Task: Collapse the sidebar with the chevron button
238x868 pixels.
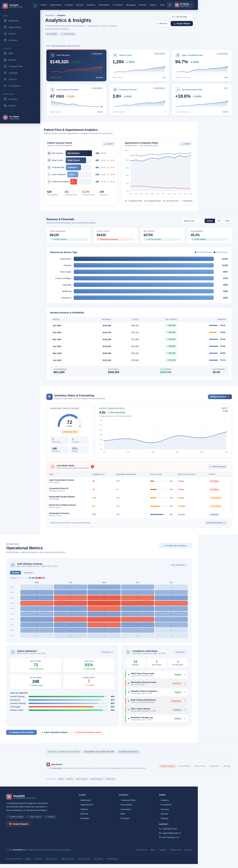Action: [x=35, y=6]
